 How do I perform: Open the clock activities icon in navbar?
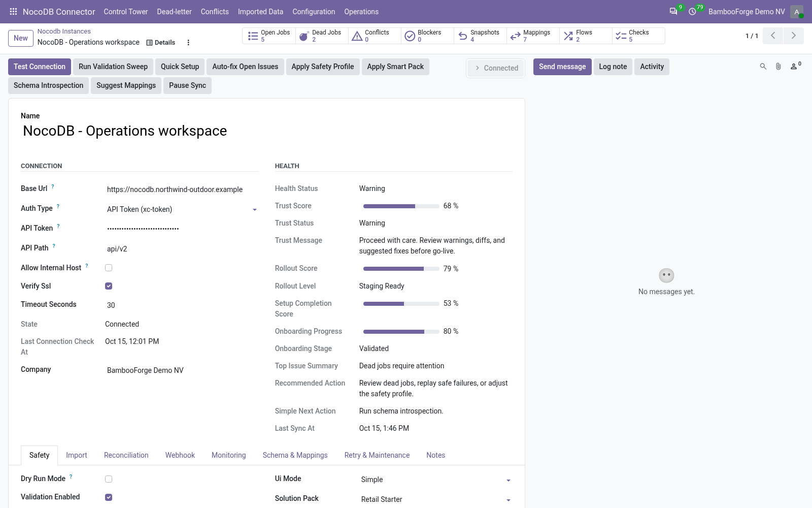692,11
